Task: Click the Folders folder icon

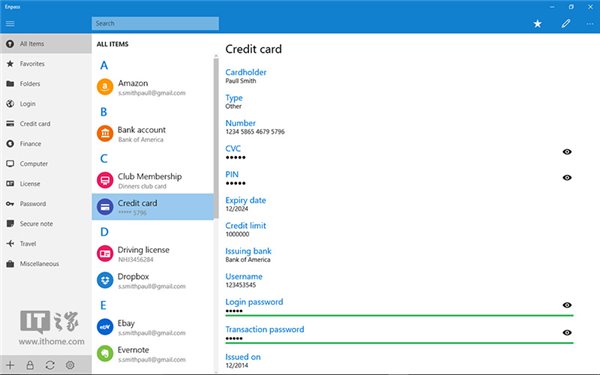Action: click(10, 83)
